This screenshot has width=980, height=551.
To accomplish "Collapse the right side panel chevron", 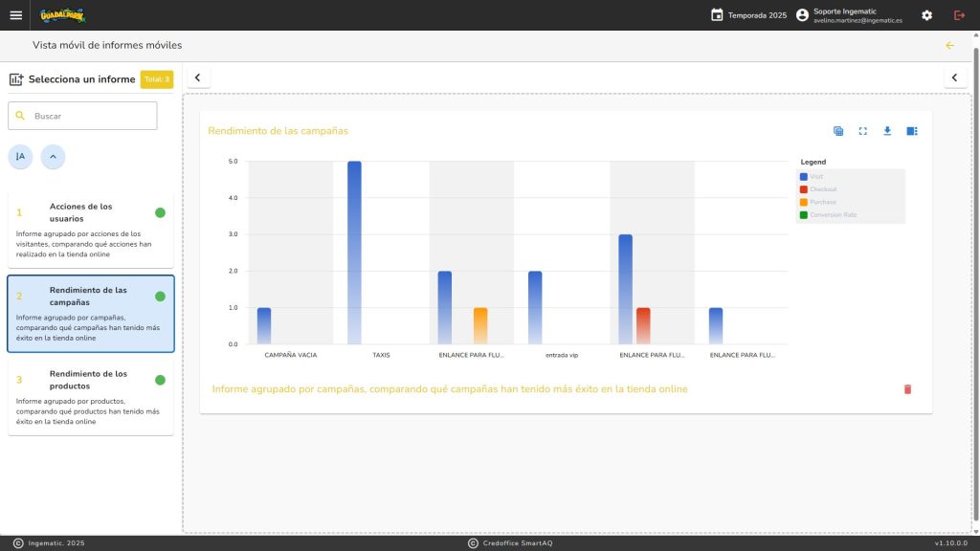I will click(x=954, y=77).
